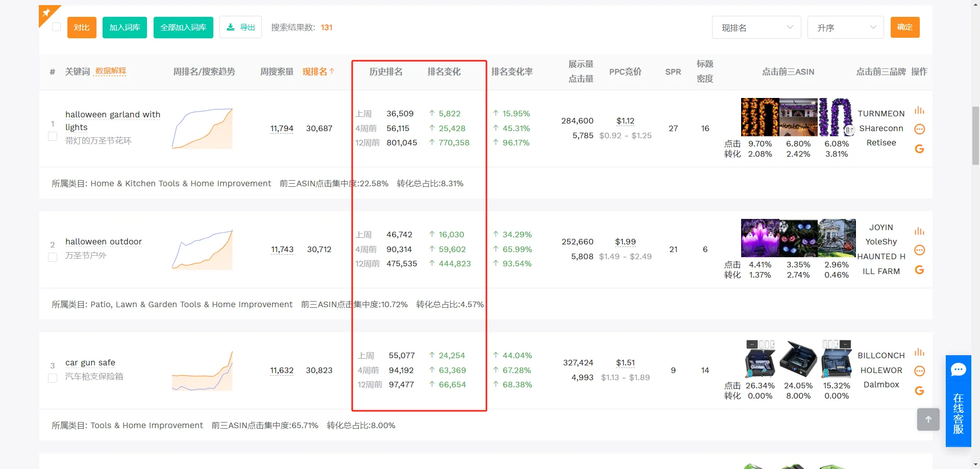
Task: Click the 加入词库 button
Action: (125, 28)
